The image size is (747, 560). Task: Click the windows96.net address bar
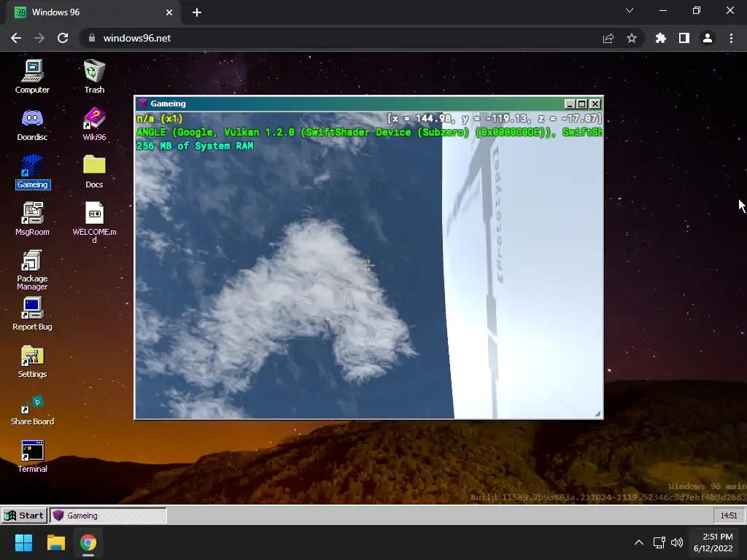click(362, 38)
